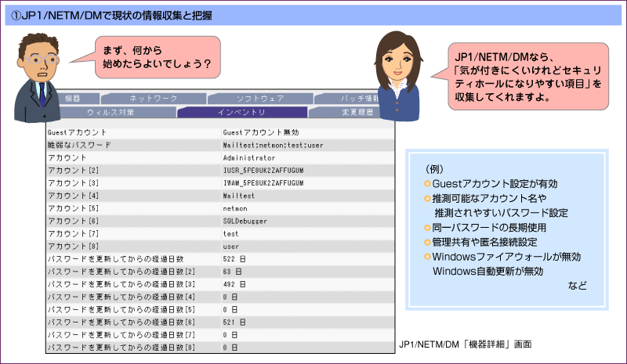Image resolution: width=627 pixels, height=364 pixels.
Task: Click the アカウント[8] label
Action: point(73,247)
